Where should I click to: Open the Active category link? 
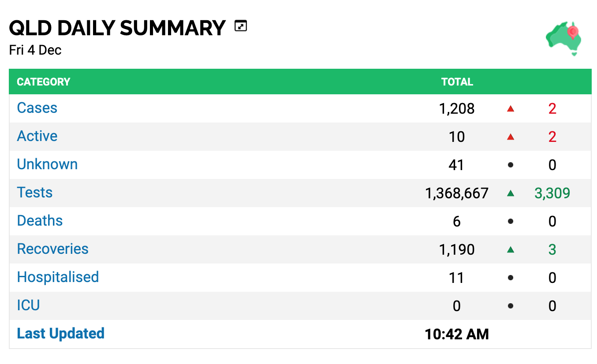(x=37, y=136)
